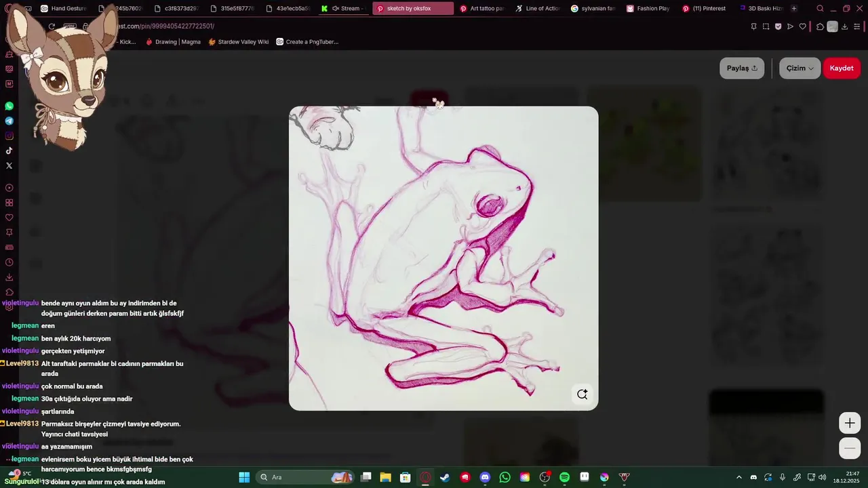Screen dimensions: 868x488
Task: Click the pinboard pin icon in toolbar
Action: [x=753, y=26]
